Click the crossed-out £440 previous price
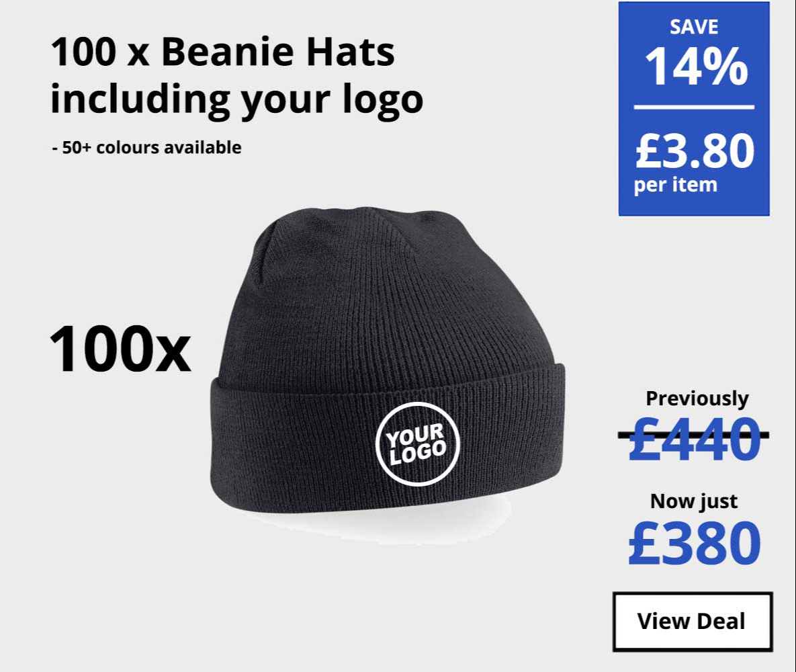The width and height of the screenshot is (796, 672). click(x=694, y=438)
